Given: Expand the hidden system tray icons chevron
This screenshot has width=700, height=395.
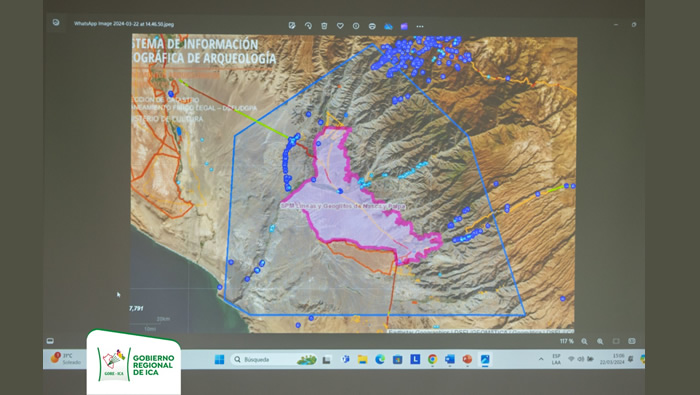Looking at the screenshot, I should coord(541,359).
